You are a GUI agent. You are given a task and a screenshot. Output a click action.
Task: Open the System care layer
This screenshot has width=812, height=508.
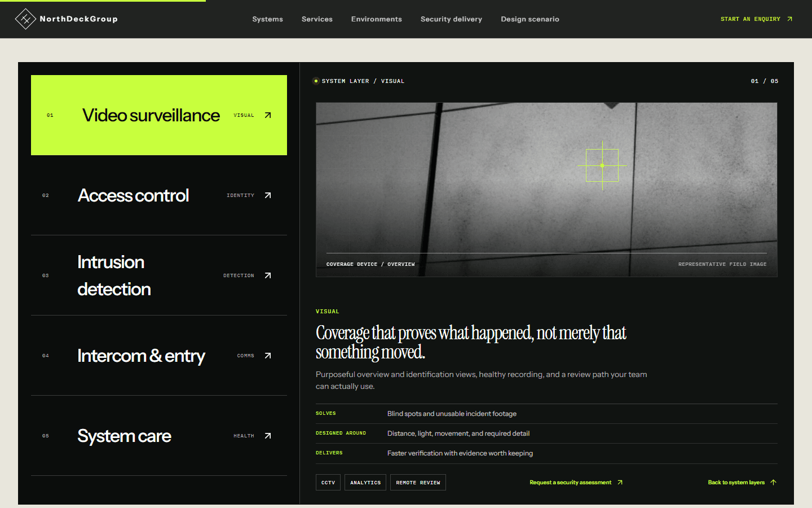pyautogui.click(x=159, y=436)
